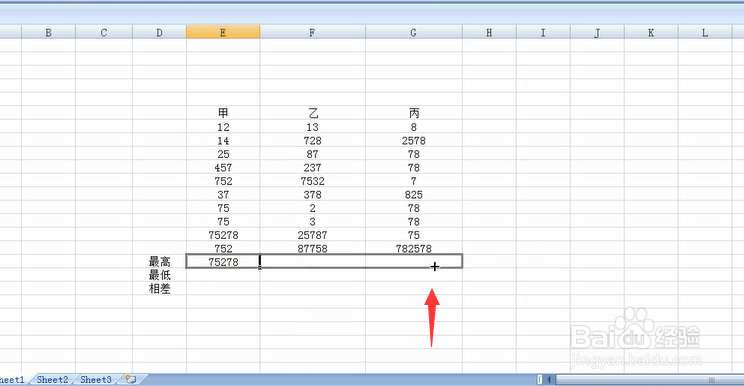Select the 75278 result in the 最高 row
Viewport: 744px width, 386px height.
223,262
